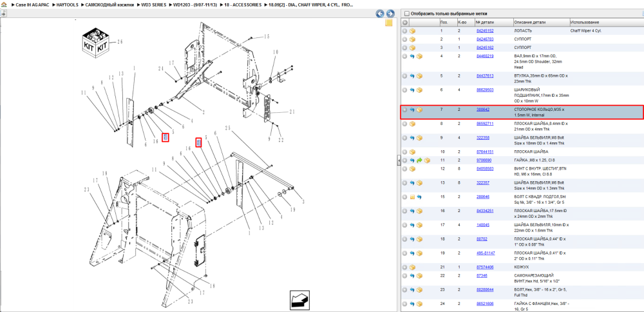Screen dimensions: 644x312
Task: Open part number link 495-81147
Action: (486, 253)
